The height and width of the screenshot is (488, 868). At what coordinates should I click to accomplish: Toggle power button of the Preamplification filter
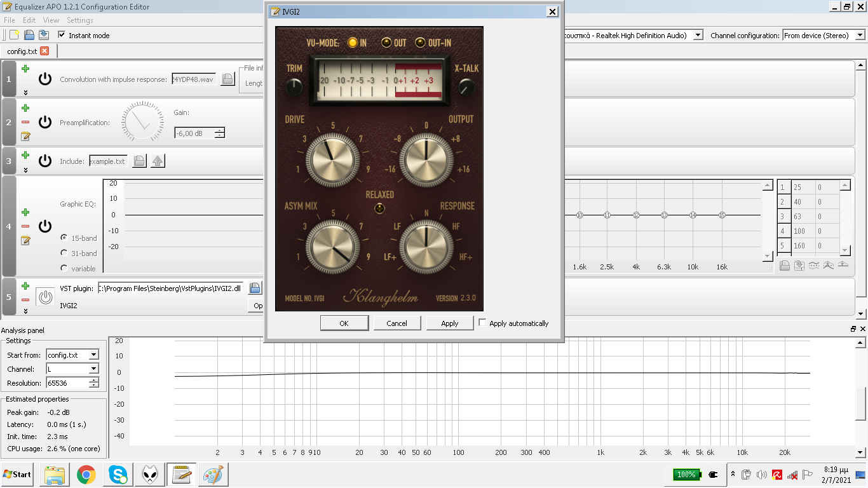(x=44, y=122)
